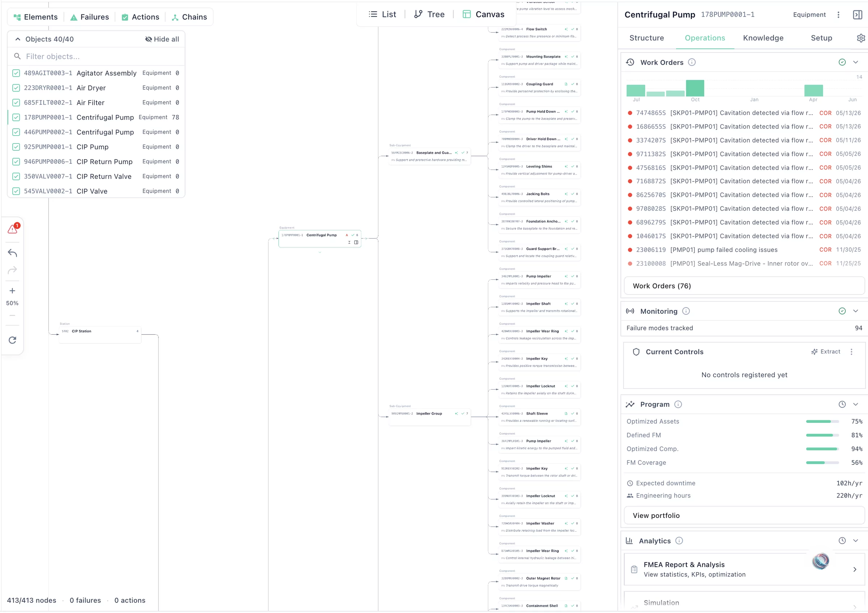Hide all objects with eye toggle
This screenshot has height=613, width=868.
click(162, 39)
